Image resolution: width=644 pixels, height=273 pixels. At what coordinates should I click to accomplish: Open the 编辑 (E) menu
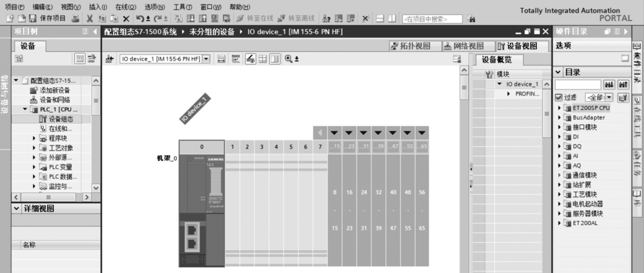click(x=42, y=7)
